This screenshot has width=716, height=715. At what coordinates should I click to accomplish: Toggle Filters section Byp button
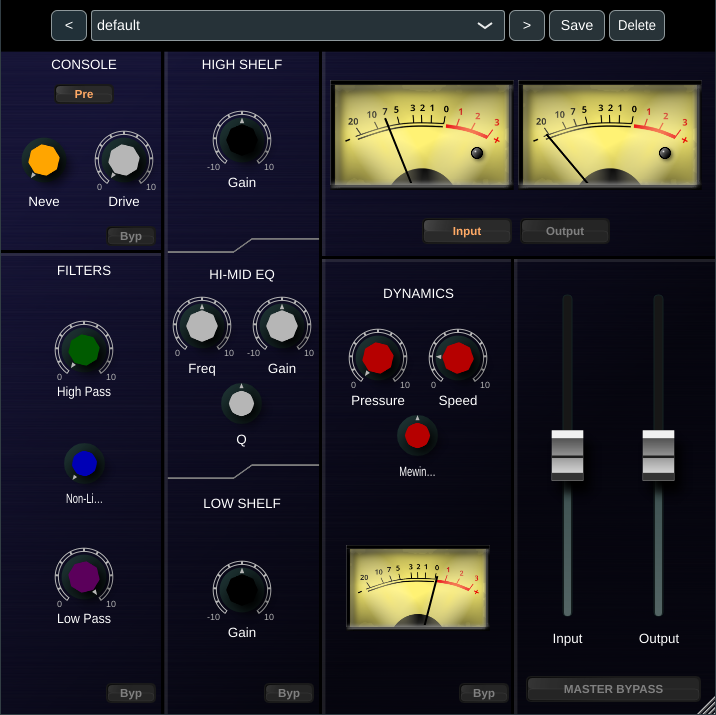(x=131, y=693)
